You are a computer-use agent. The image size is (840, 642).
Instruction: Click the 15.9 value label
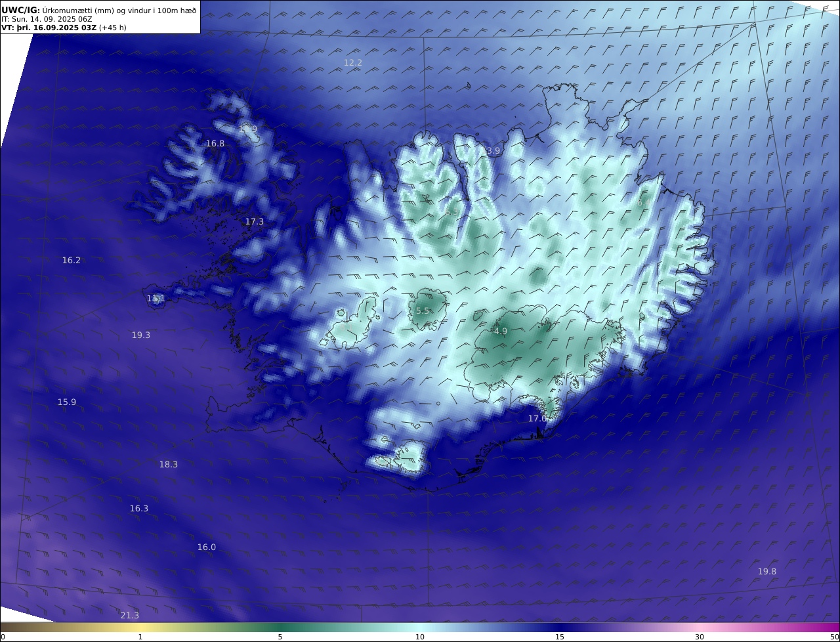(67, 402)
